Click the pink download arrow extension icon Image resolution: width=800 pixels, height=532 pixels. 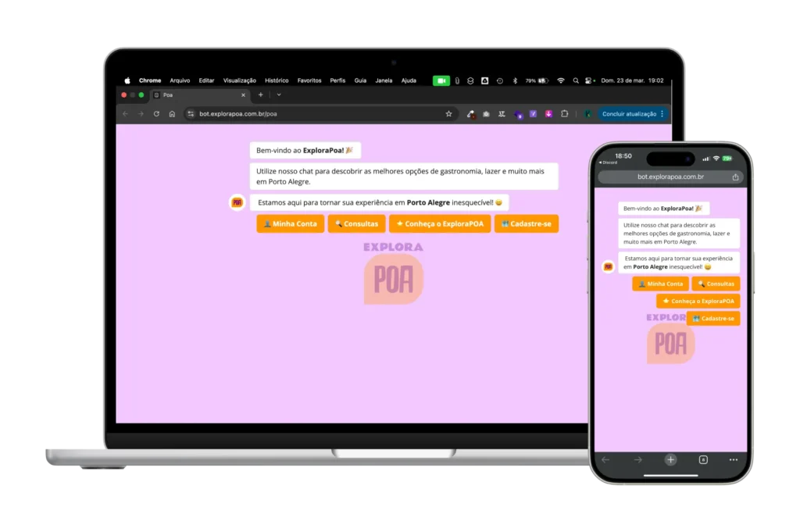(x=548, y=114)
